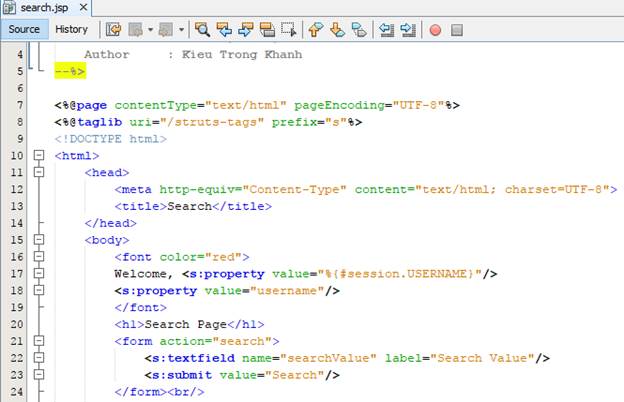Start Macro Recording red circle button
This screenshot has width=624, height=402.
435,30
